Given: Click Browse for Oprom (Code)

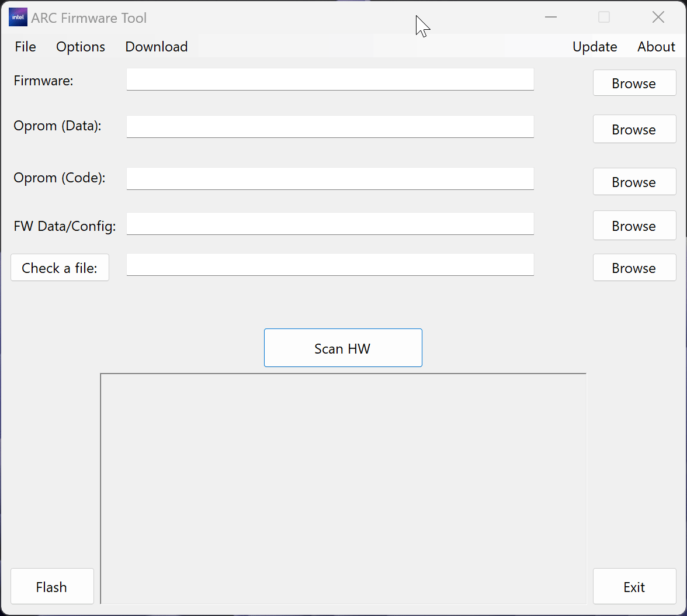Looking at the screenshot, I should pos(634,182).
